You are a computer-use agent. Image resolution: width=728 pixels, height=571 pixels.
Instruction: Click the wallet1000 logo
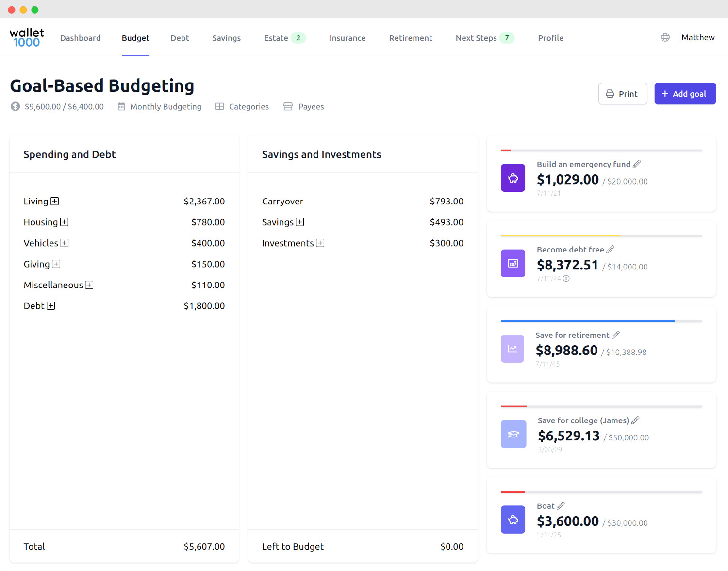(x=27, y=37)
